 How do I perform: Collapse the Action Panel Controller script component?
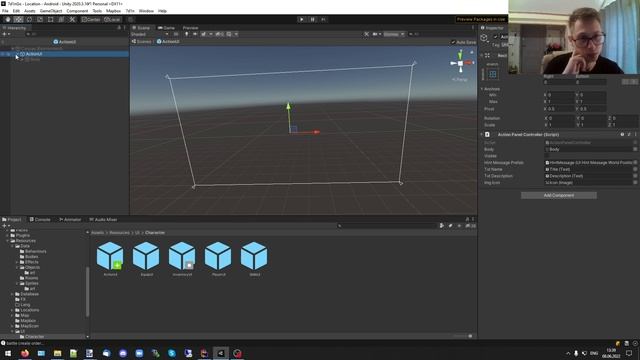(x=482, y=134)
